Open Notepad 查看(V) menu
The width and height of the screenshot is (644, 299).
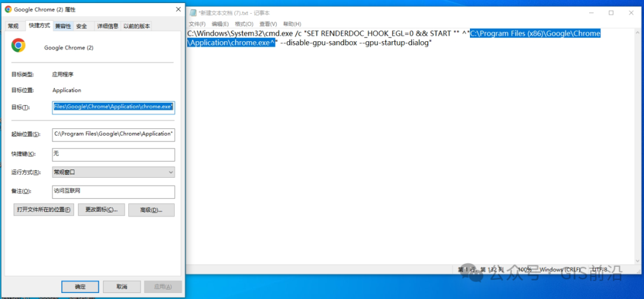(x=268, y=24)
